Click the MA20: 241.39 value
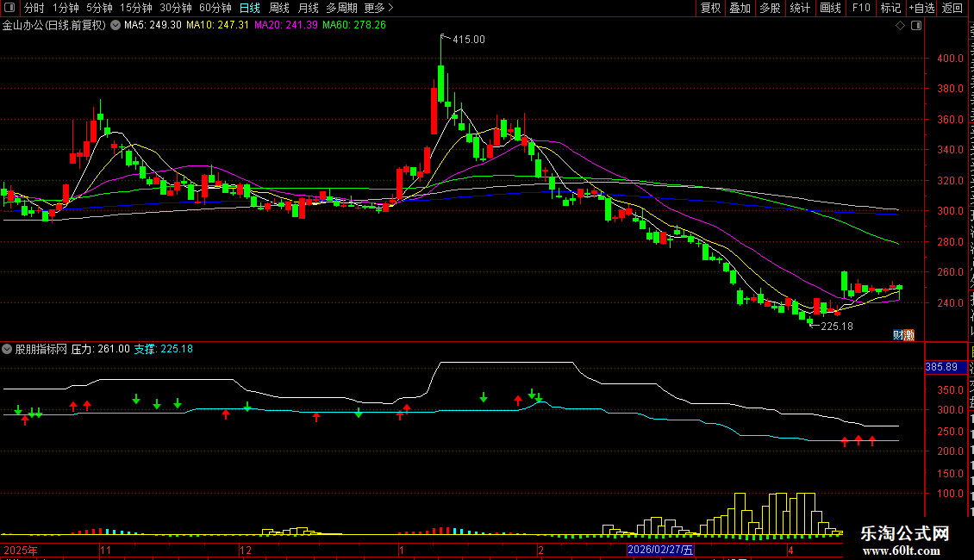This screenshot has width=974, height=560. (x=286, y=25)
